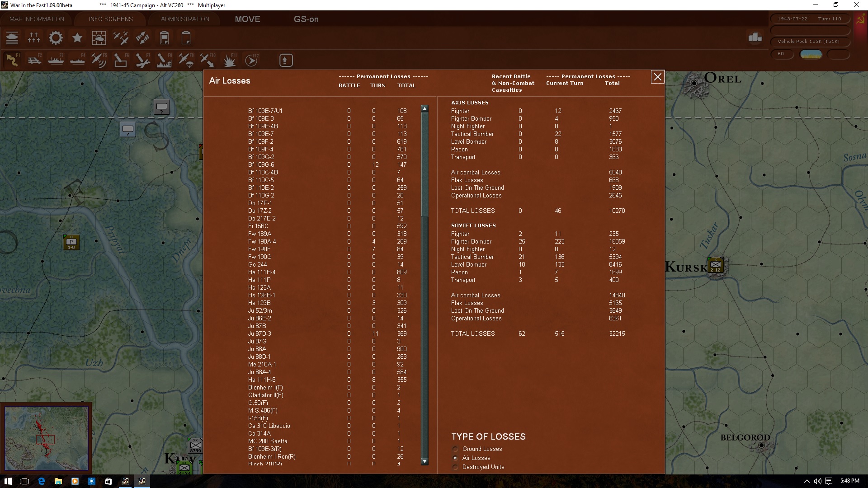Open the ADMINISTRATION tab

coord(185,19)
